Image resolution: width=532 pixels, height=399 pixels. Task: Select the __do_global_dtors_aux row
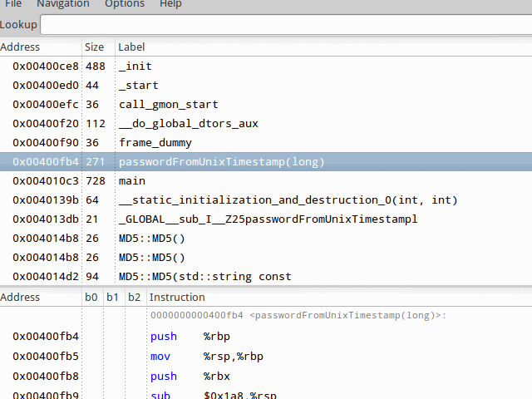click(x=266, y=124)
